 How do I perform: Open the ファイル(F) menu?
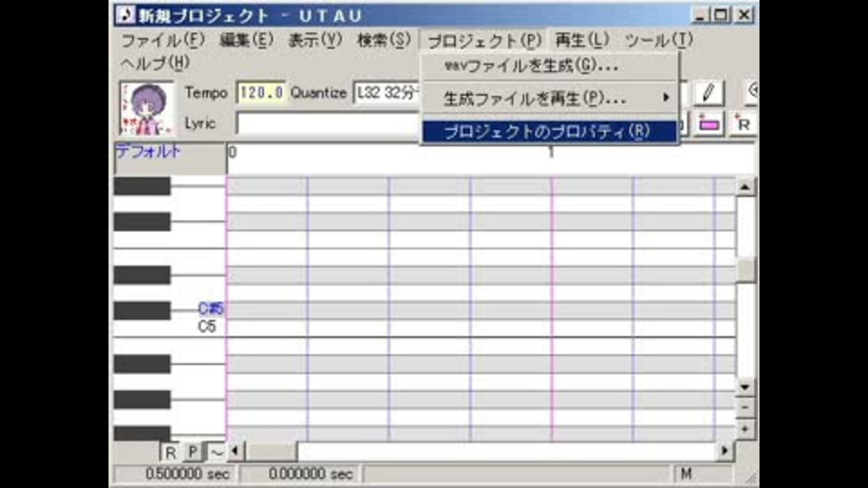[163, 40]
